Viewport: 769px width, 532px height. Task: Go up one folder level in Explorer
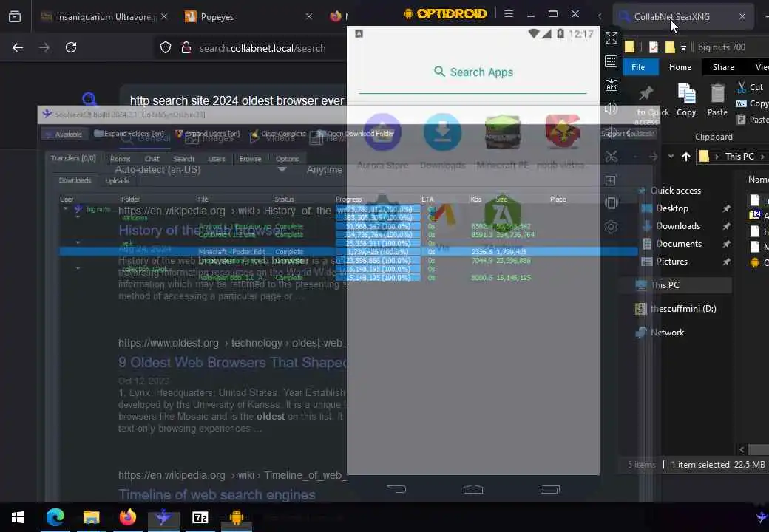click(686, 157)
